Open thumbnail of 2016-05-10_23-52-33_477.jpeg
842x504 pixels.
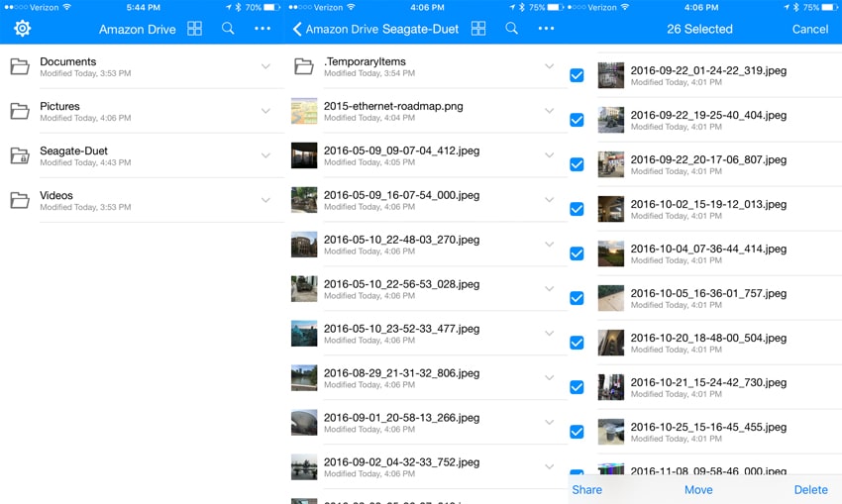[x=304, y=334]
